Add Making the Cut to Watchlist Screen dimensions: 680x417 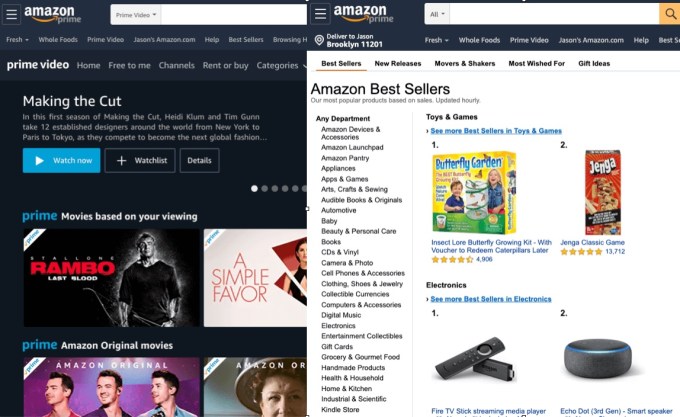[140, 160]
